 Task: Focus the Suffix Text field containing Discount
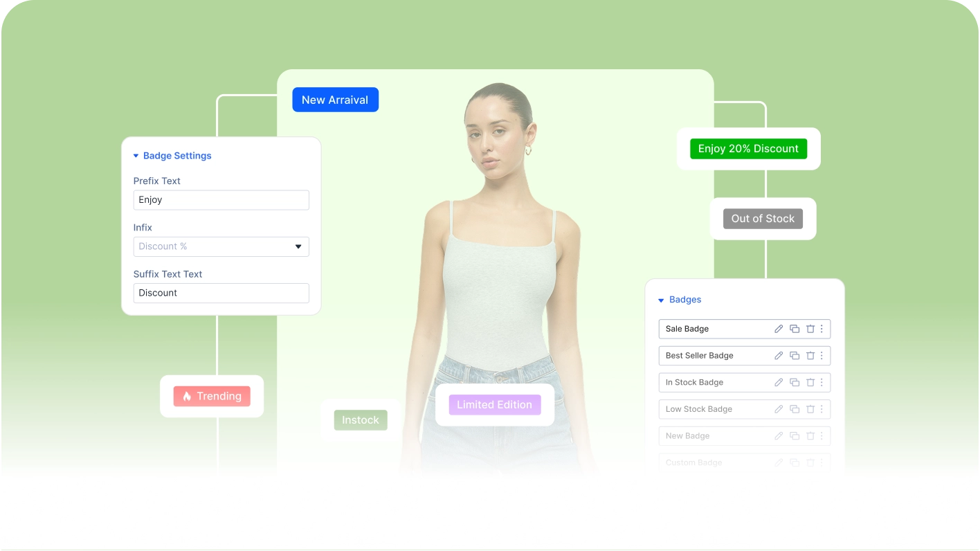coord(221,293)
